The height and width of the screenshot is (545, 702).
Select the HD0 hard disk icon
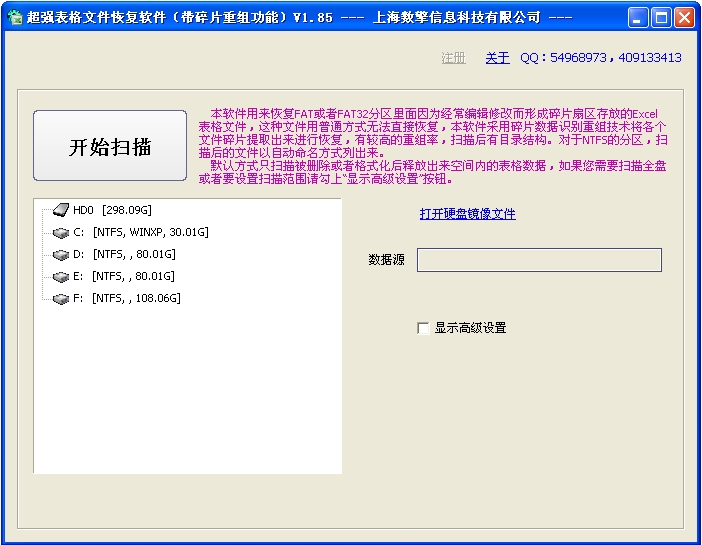[x=61, y=210]
